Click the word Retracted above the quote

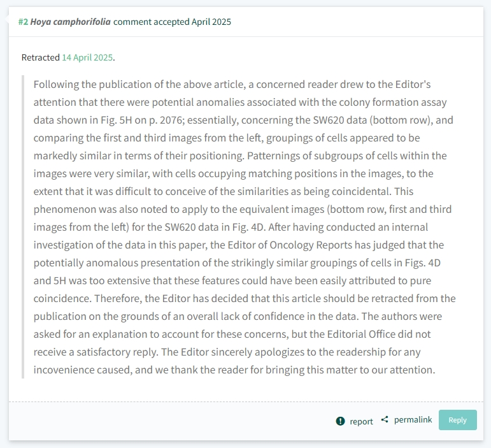pyautogui.click(x=40, y=57)
